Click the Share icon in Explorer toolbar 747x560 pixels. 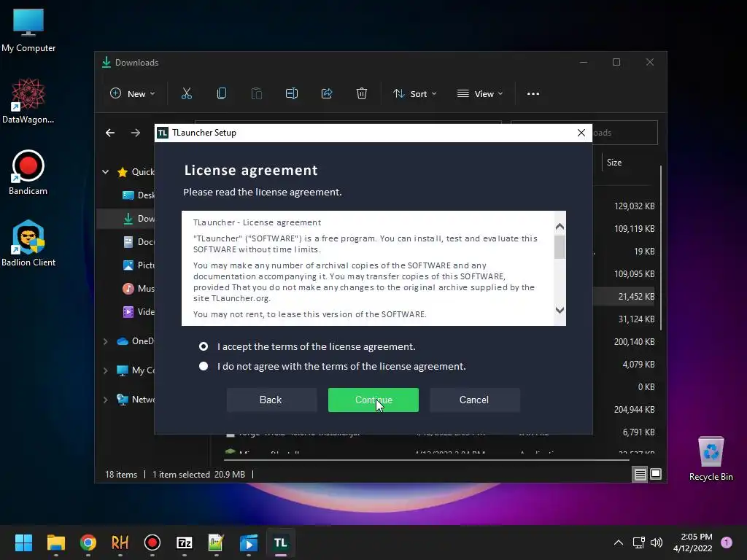coord(327,94)
